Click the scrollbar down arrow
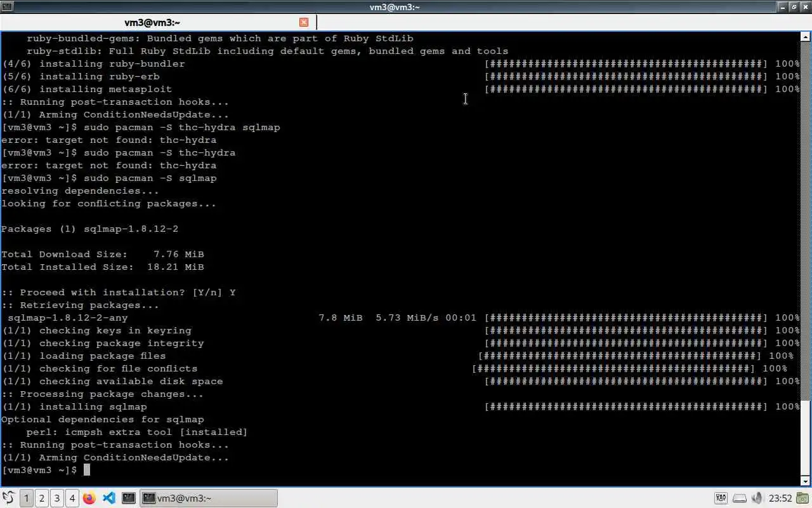Screen dimensions: 812x508 [806, 481]
